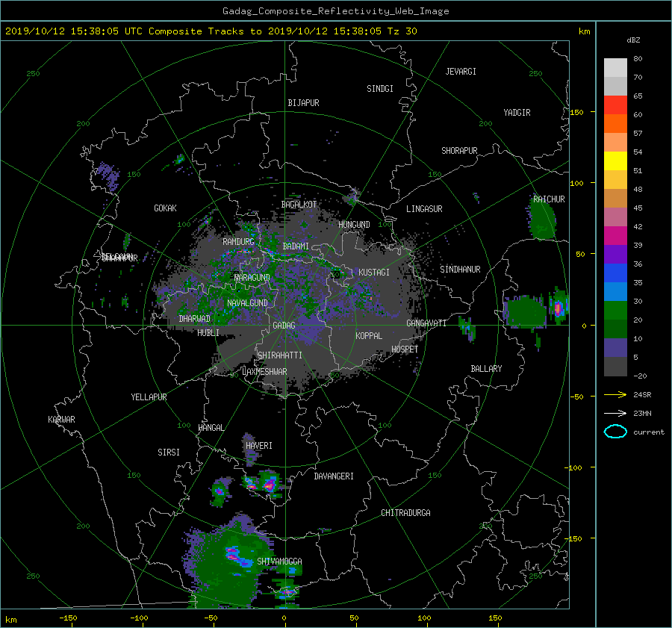Click the RAMDURG city label

point(238,242)
